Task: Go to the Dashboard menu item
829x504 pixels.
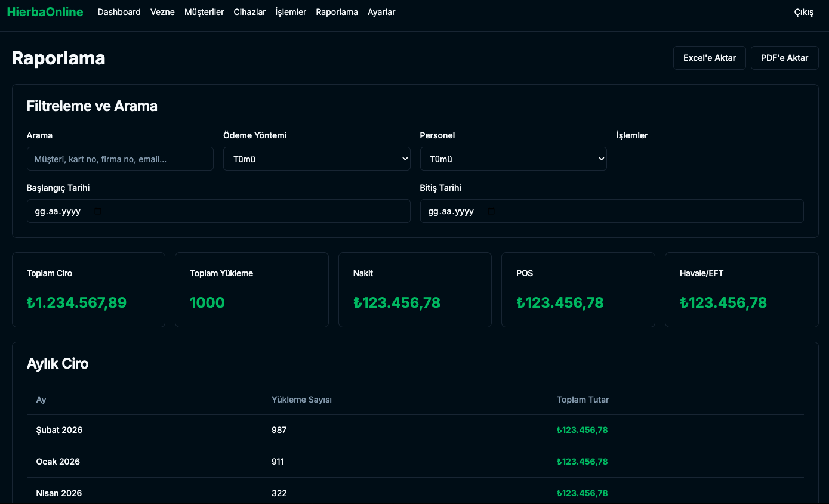Action: [x=119, y=12]
